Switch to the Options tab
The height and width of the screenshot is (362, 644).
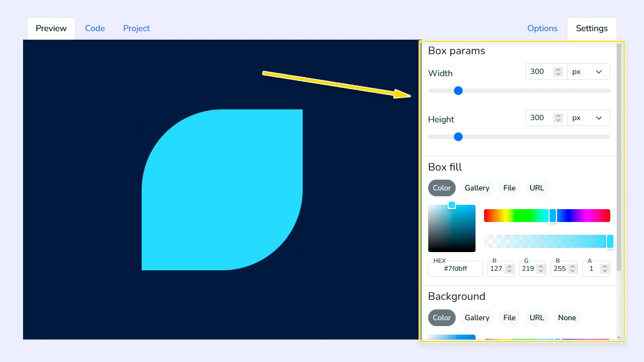click(542, 28)
